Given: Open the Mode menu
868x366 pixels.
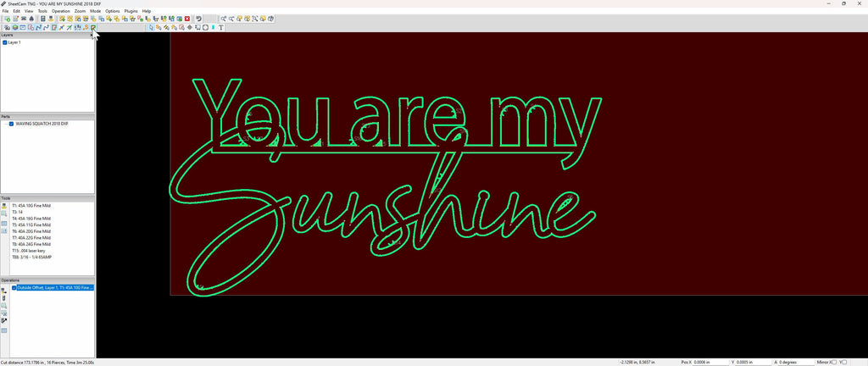Looking at the screenshot, I should pos(95,11).
